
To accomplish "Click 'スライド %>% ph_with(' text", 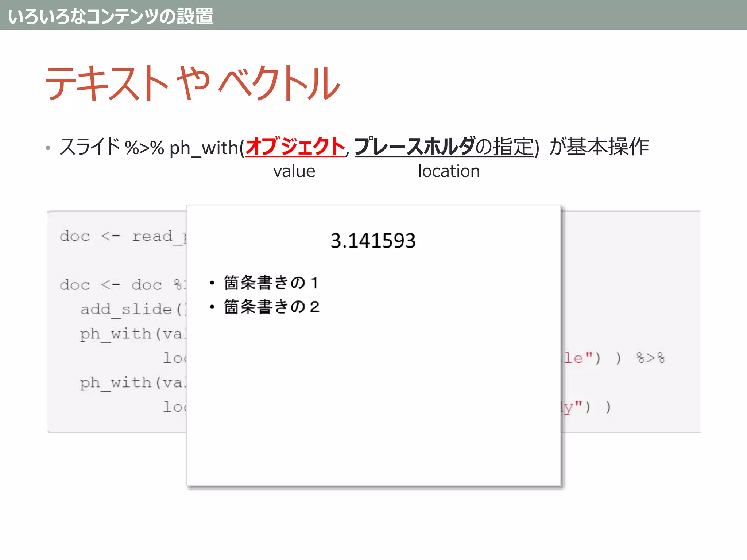I will [151, 147].
